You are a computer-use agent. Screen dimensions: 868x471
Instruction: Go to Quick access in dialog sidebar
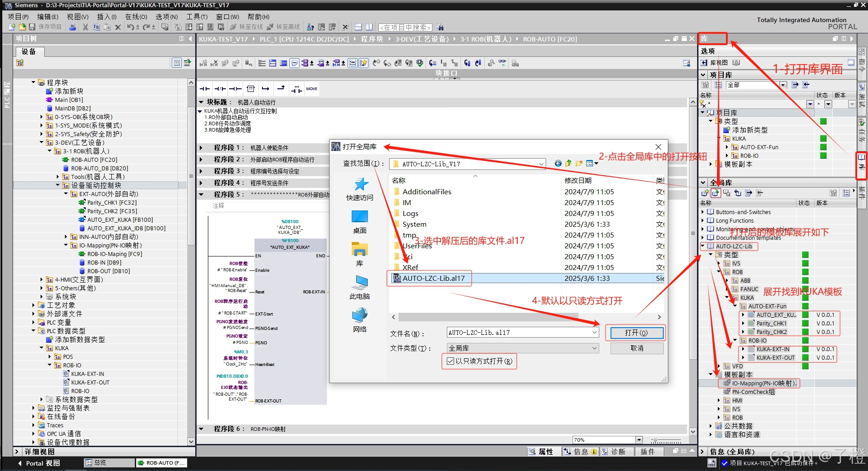(x=360, y=189)
